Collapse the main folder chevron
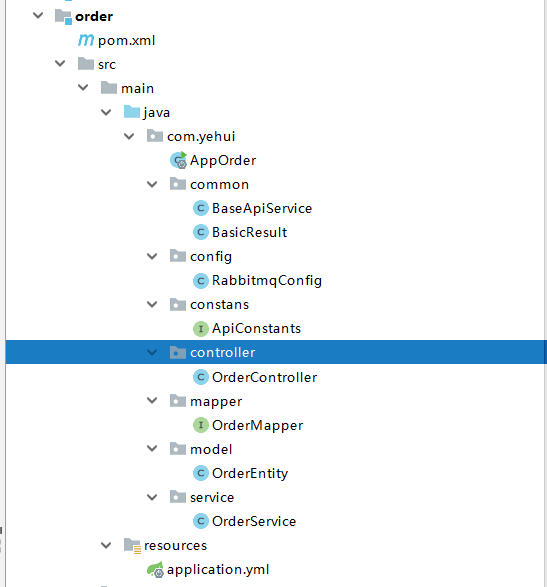This screenshot has width=547, height=587. (83, 88)
